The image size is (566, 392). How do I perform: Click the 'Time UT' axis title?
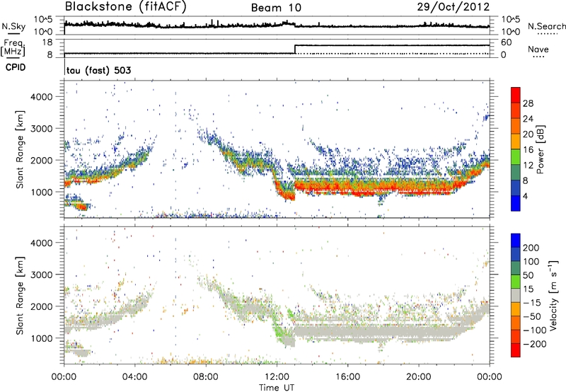[277, 388]
